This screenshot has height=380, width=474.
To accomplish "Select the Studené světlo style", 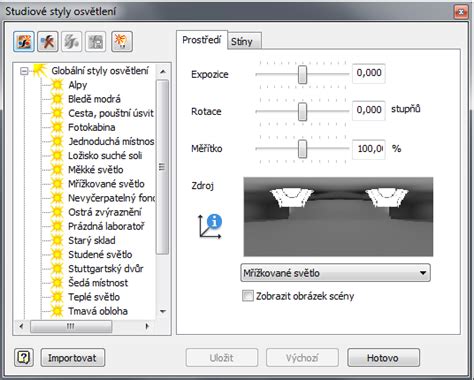I will pos(100,254).
